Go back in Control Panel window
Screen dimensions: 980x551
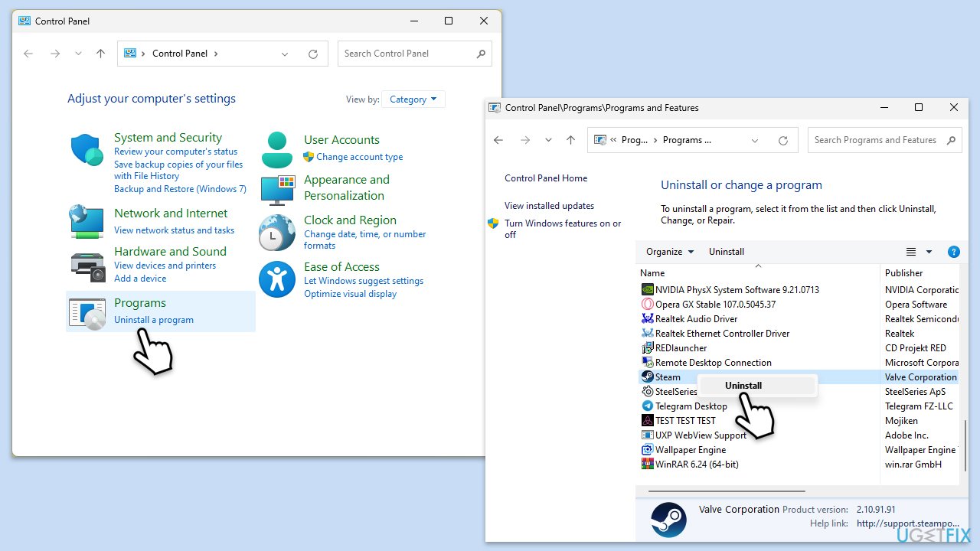click(x=28, y=54)
